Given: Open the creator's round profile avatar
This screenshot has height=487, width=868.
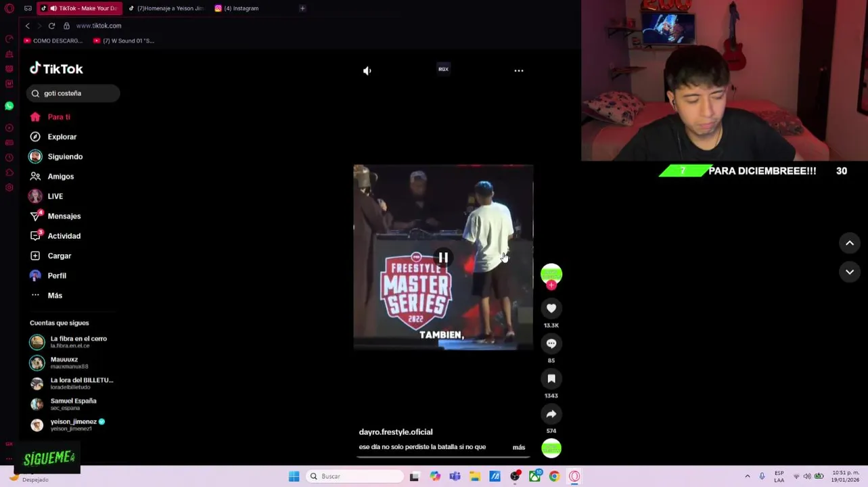Looking at the screenshot, I should pos(551,274).
